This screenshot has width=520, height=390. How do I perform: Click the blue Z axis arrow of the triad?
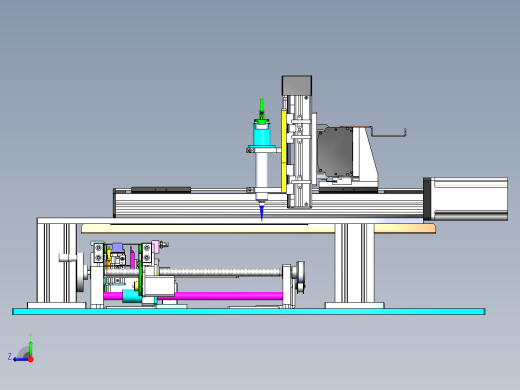click(21, 359)
